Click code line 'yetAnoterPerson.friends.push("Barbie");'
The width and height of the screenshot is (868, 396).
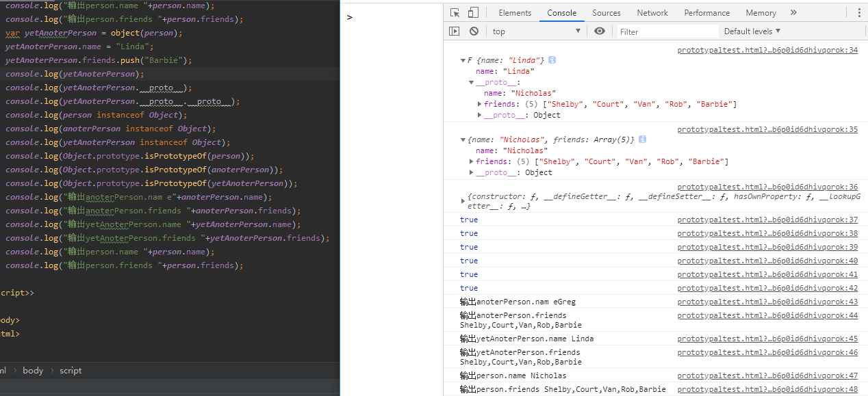coord(99,60)
